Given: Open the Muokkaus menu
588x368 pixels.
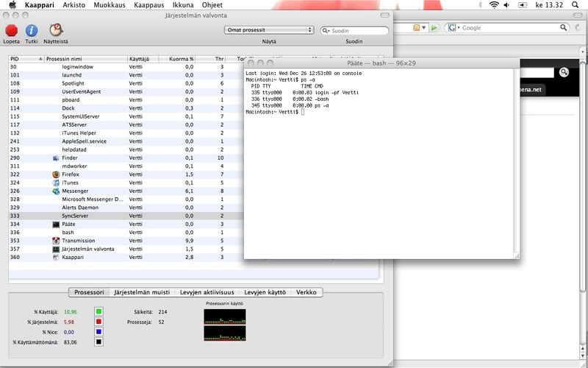Looking at the screenshot, I should pos(110,5).
